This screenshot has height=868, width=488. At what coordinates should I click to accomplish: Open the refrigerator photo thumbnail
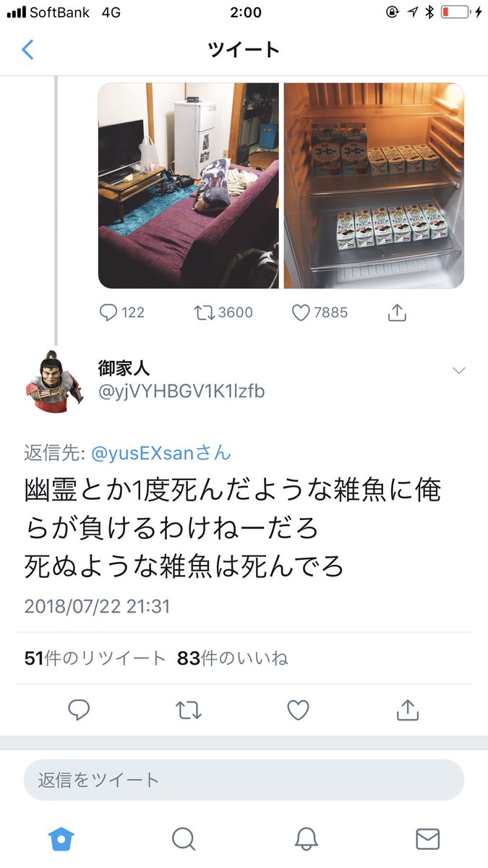[374, 185]
